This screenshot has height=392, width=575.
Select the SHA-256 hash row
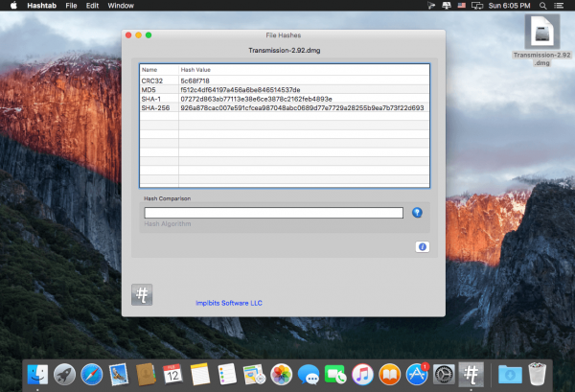coord(285,107)
